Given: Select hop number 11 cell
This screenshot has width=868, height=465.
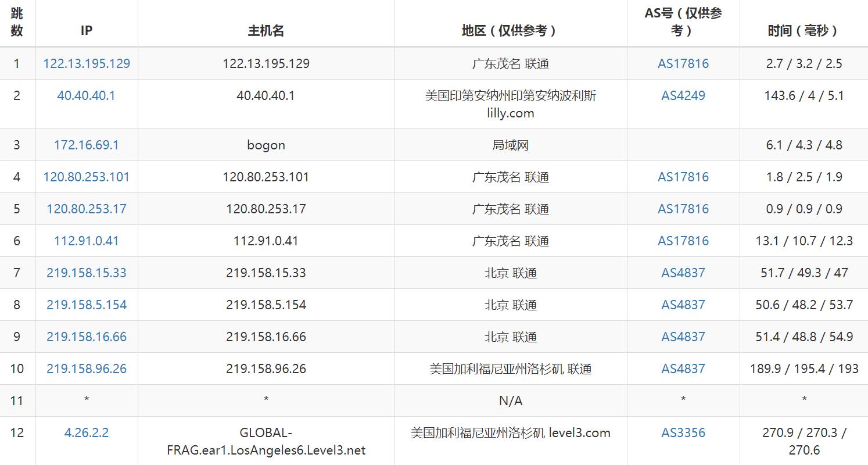Looking at the screenshot, I should (17, 400).
